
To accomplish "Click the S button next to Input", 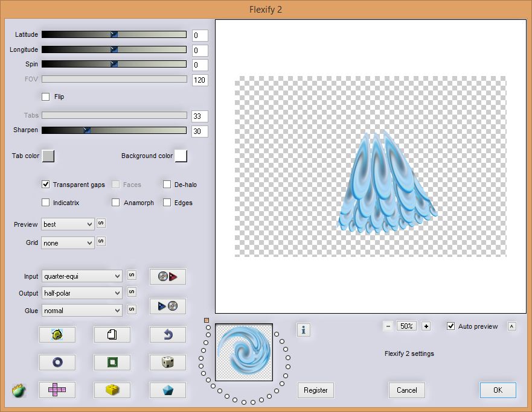I will (132, 275).
